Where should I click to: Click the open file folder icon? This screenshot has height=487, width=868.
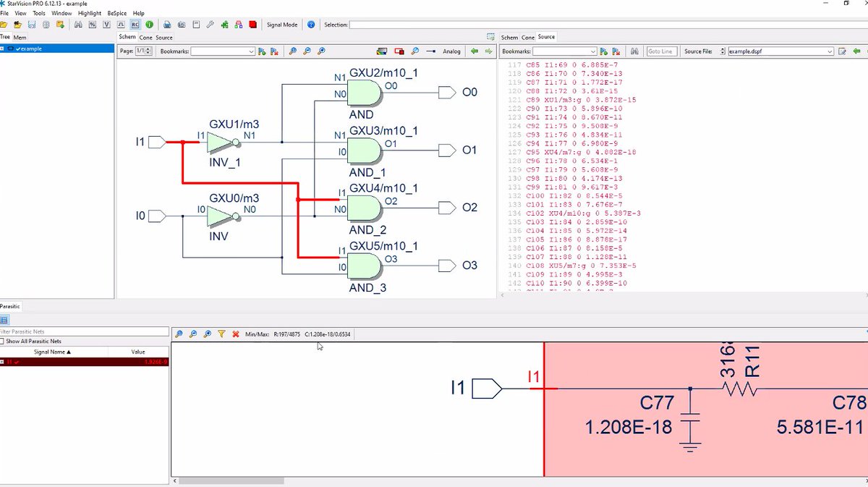[x=4, y=25]
